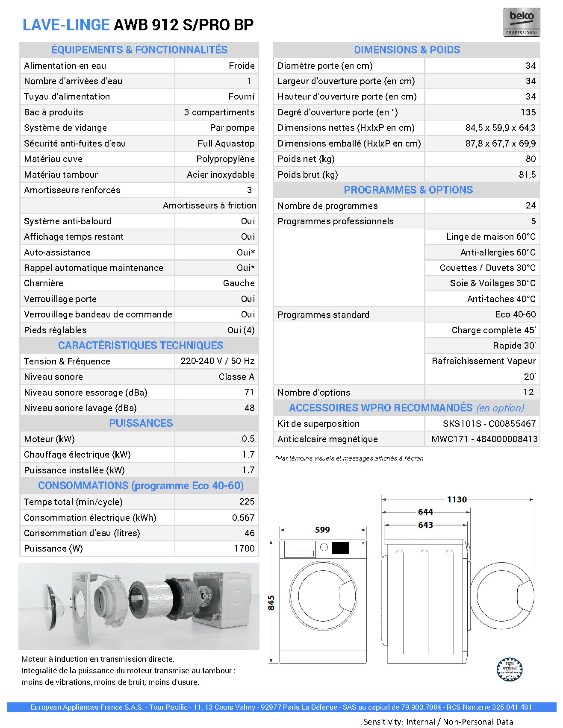The height and width of the screenshot is (728, 563).
Task: Click the 'SKS101S - C00855467' kit reference
Action: click(489, 424)
